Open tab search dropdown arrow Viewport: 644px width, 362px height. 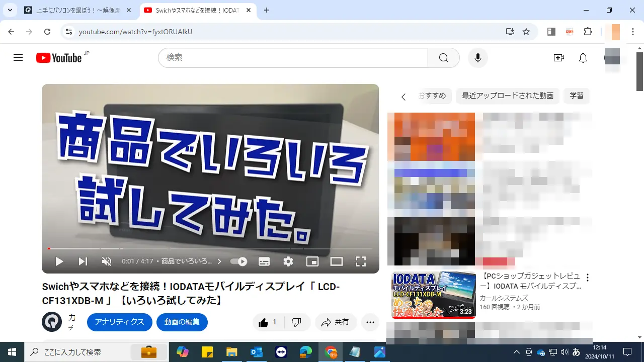[10, 10]
